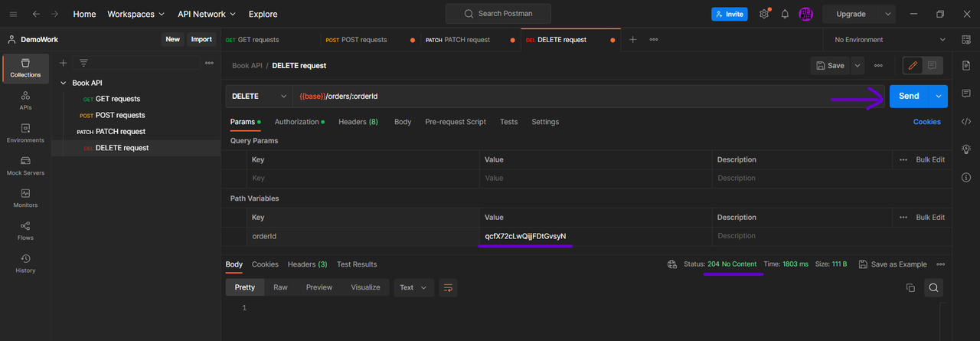Collapse the Book API collection
The height and width of the screenshot is (341, 980).
pyautogui.click(x=64, y=83)
